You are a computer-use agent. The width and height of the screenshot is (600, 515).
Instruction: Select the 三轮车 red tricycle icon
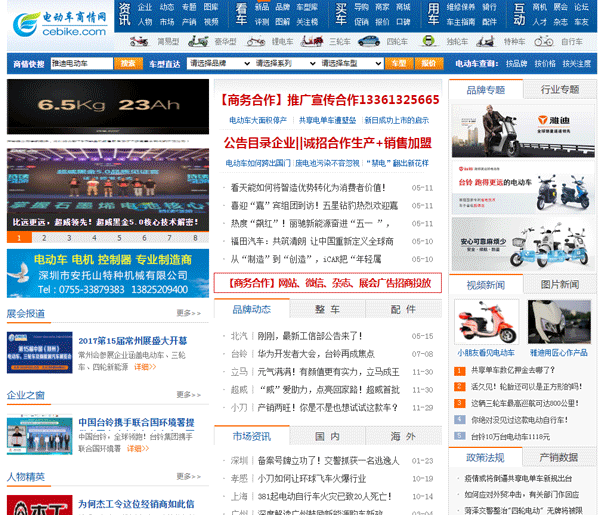coord(311,41)
